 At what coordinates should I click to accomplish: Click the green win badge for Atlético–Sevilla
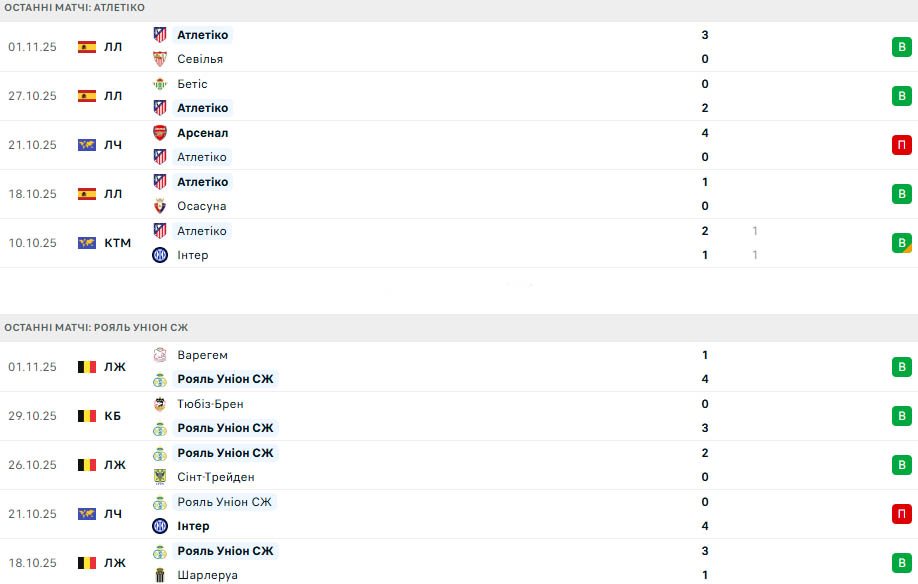coord(902,47)
